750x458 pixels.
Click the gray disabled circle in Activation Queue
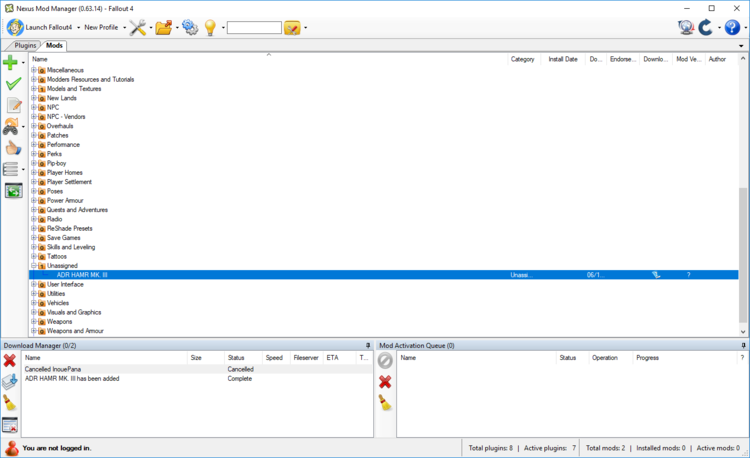[x=385, y=360]
